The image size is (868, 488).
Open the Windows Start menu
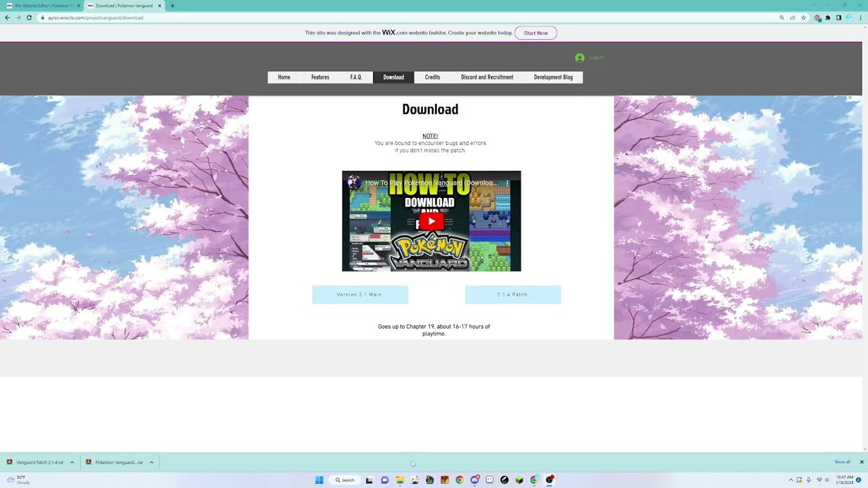(319, 480)
